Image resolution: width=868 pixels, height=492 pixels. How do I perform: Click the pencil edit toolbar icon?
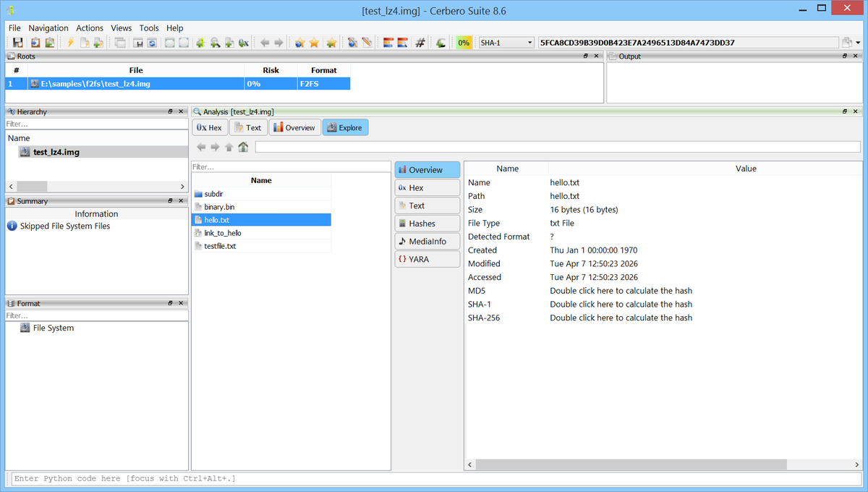coord(367,43)
